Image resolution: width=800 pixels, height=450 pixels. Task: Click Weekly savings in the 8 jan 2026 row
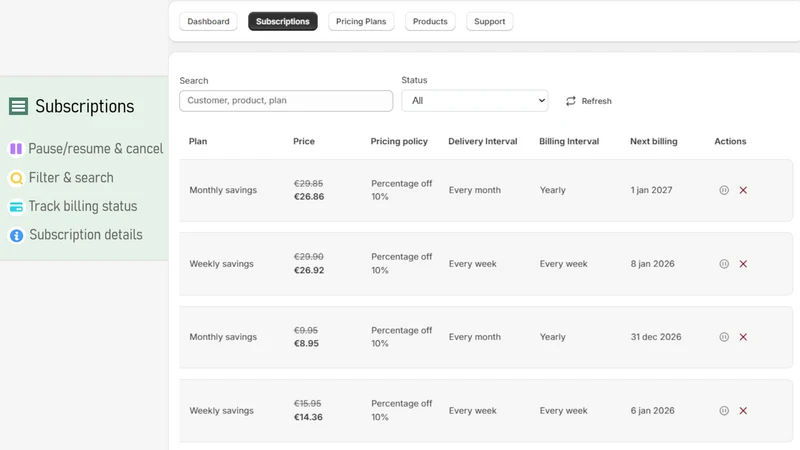point(221,264)
